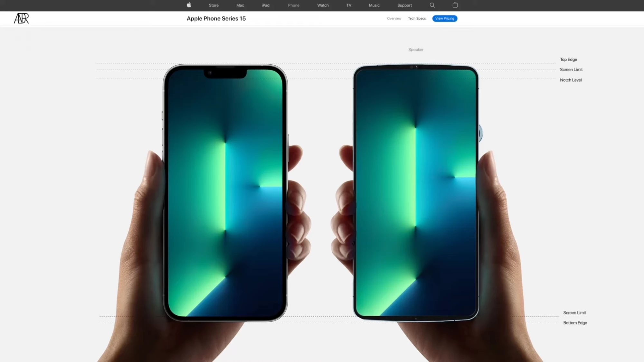The height and width of the screenshot is (362, 644).
Task: Select the TV menu icon
Action: 349,5
